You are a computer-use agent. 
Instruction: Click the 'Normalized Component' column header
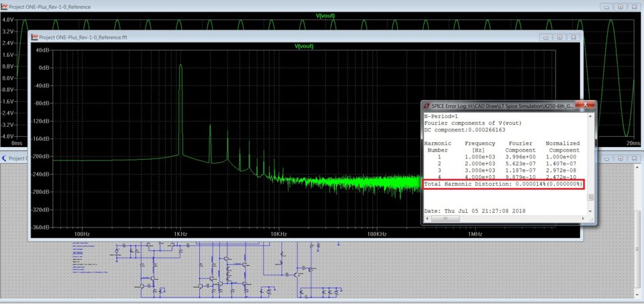click(562, 147)
